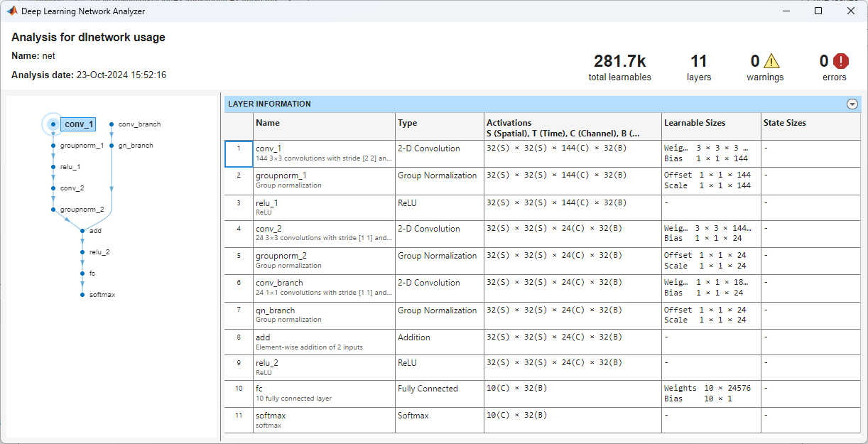Screen dimensions: 868x444
Task: Select the conv_2 node in graph
Action: pyautogui.click(x=72, y=188)
